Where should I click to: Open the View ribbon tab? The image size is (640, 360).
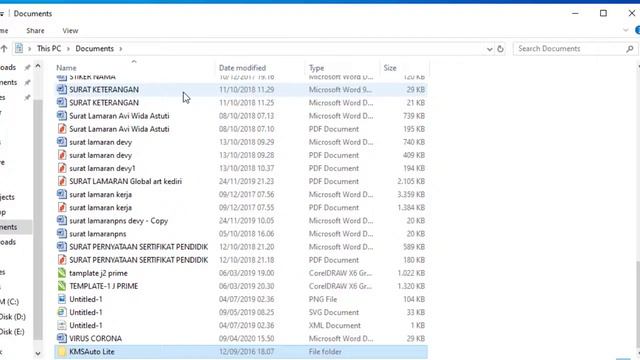tap(70, 31)
